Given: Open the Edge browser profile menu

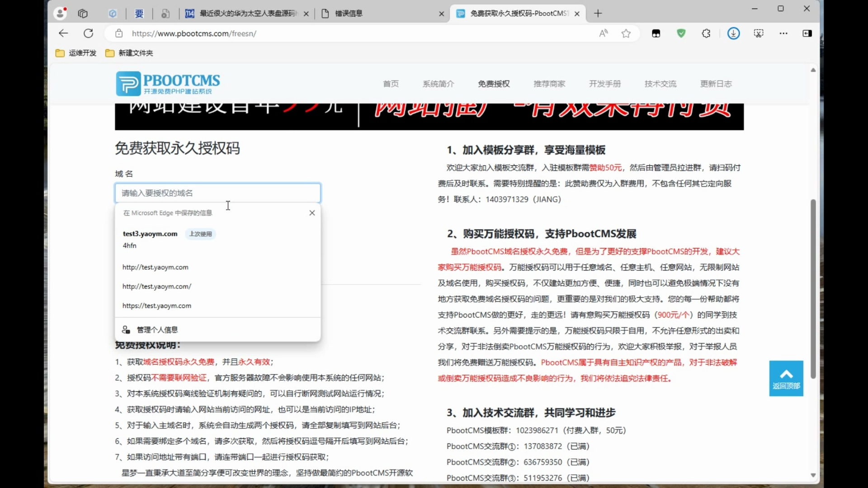Looking at the screenshot, I should tap(60, 13).
